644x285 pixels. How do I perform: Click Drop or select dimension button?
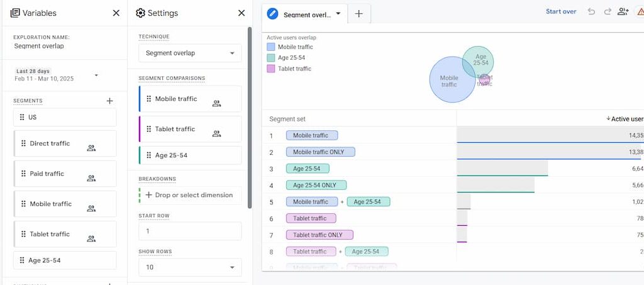[x=190, y=195]
